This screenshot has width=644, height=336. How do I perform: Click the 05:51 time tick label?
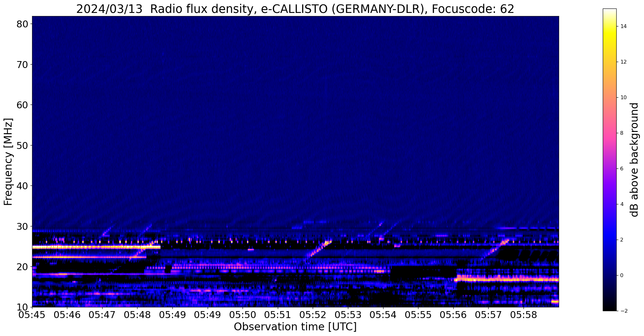(x=278, y=315)
